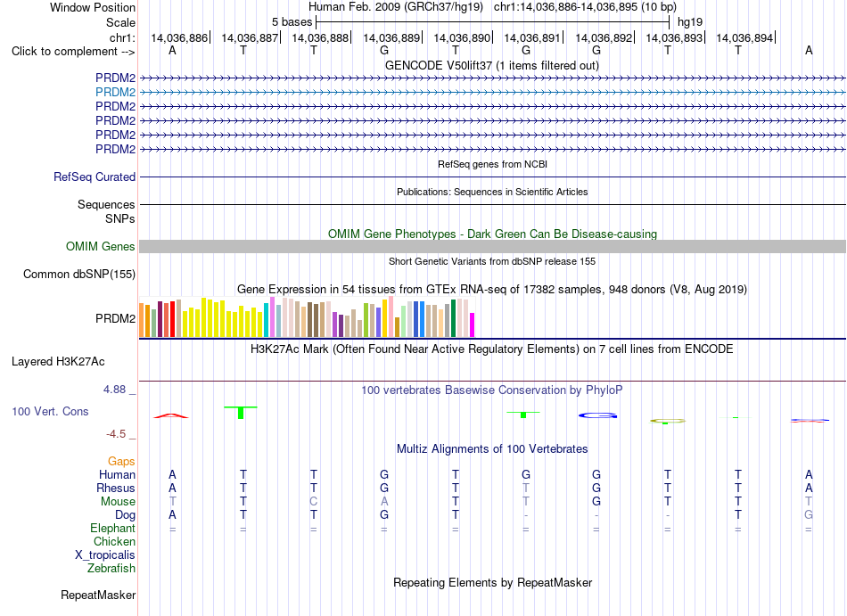Select the Mouse species alignment row label

tap(118, 502)
